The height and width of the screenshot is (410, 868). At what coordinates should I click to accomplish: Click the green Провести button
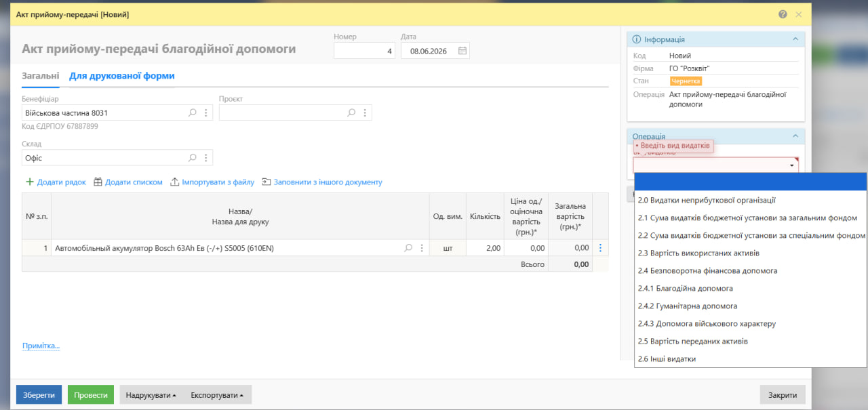pos(91,394)
